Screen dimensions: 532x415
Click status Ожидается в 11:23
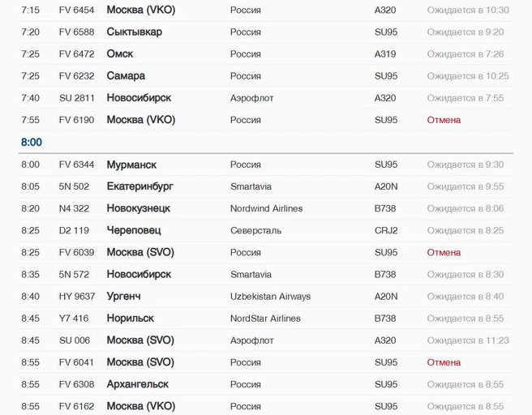(x=468, y=340)
